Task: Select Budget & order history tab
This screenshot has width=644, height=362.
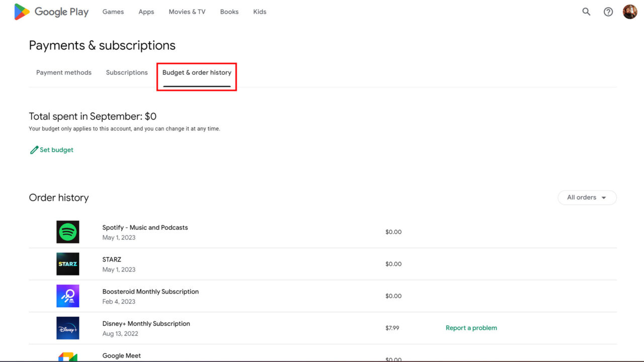Action: 196,72
